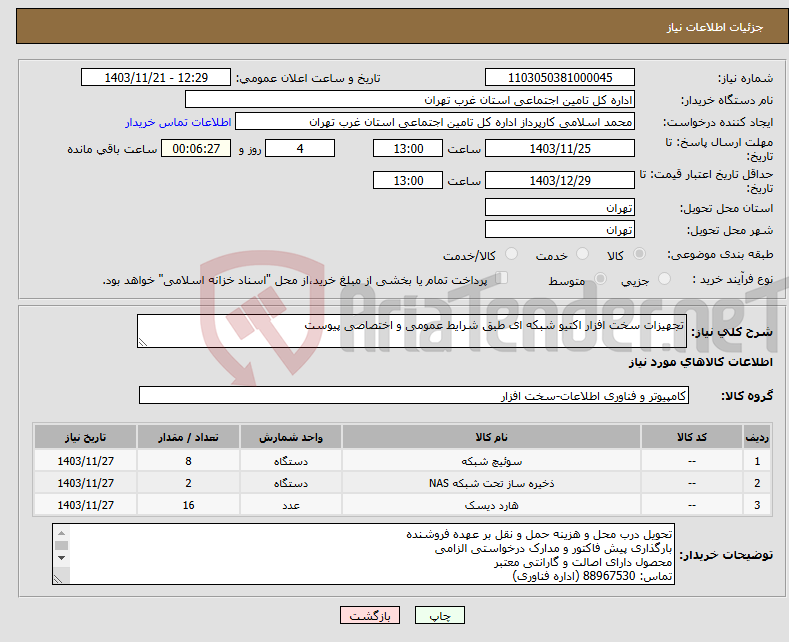Click quantity 8 in the switch row
The height and width of the screenshot is (642, 789).
point(188,461)
